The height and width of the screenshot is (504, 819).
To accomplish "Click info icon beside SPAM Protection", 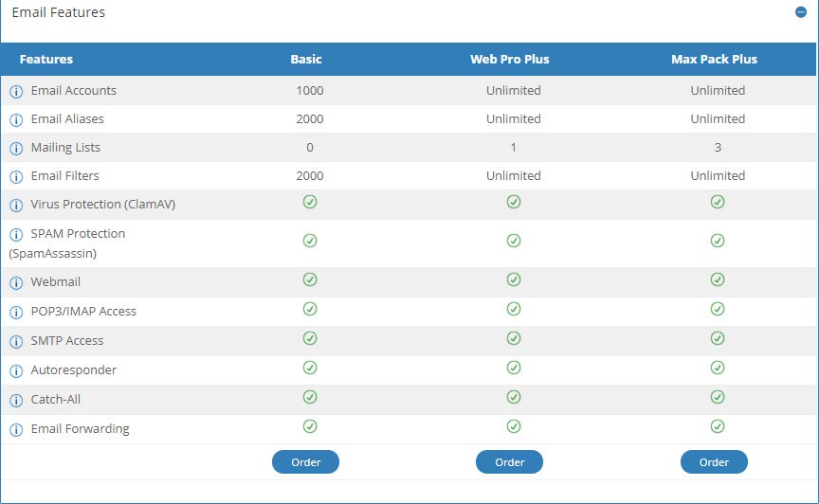I will point(16,235).
